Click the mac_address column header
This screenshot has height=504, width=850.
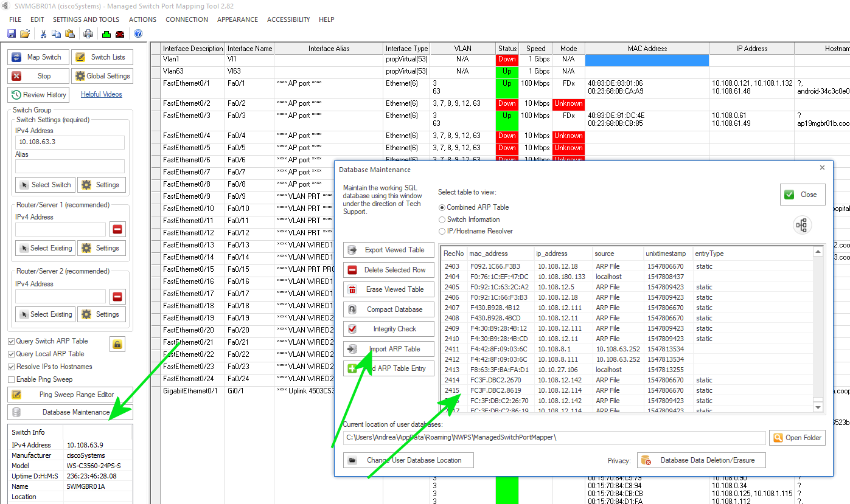tap(501, 254)
